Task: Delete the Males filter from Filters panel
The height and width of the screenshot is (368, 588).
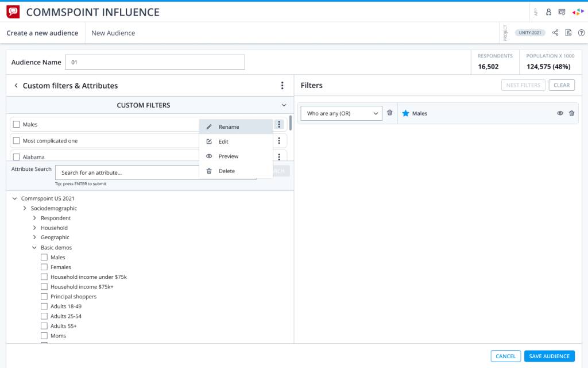Action: (571, 113)
